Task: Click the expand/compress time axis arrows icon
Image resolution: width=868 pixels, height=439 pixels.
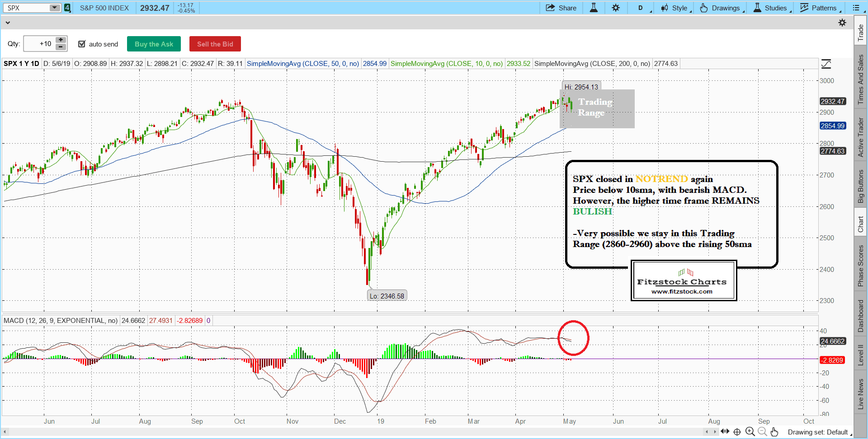Action: click(725, 432)
